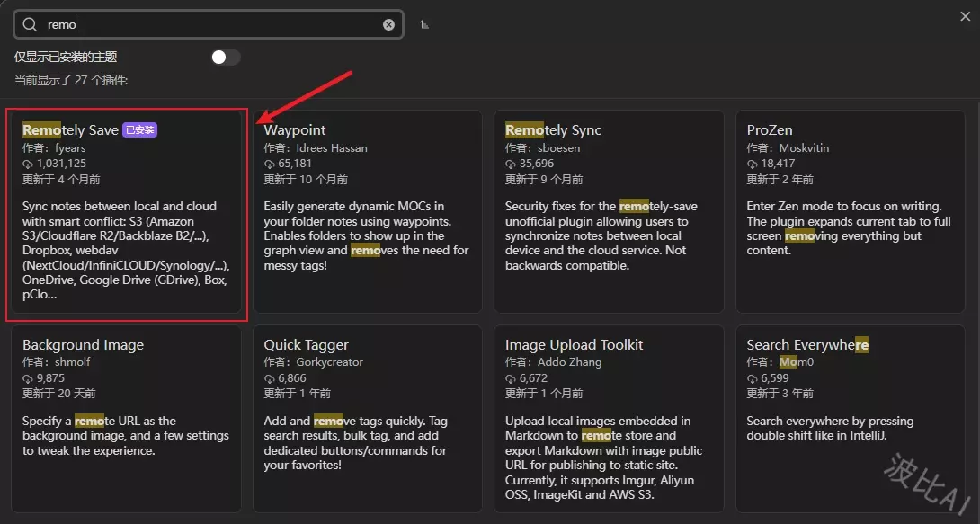Close the plugin browser dialog
Viewport: 980px width, 524px height.
click(965, 16)
